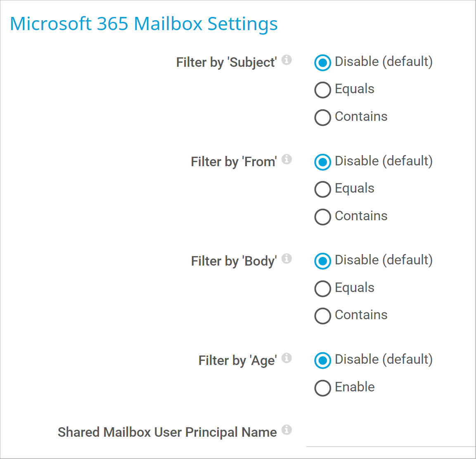Enable the Filter by 'Age' option
This screenshot has height=459, width=476.
tap(323, 388)
